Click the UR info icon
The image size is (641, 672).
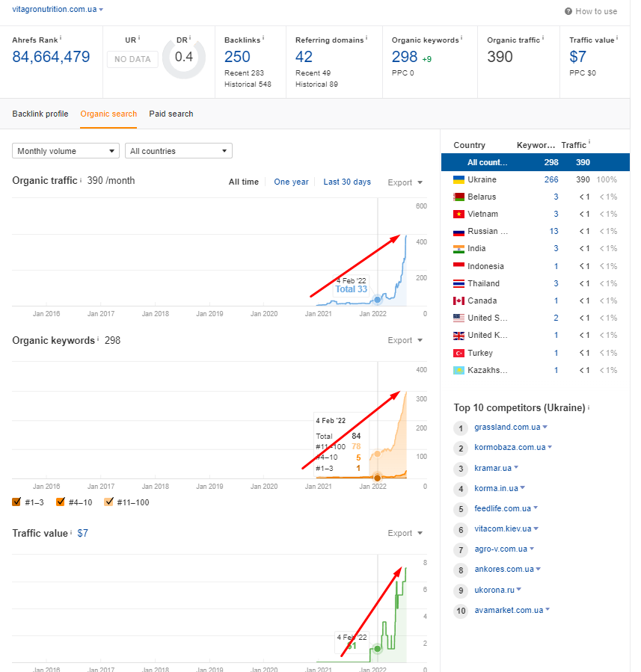click(x=139, y=38)
